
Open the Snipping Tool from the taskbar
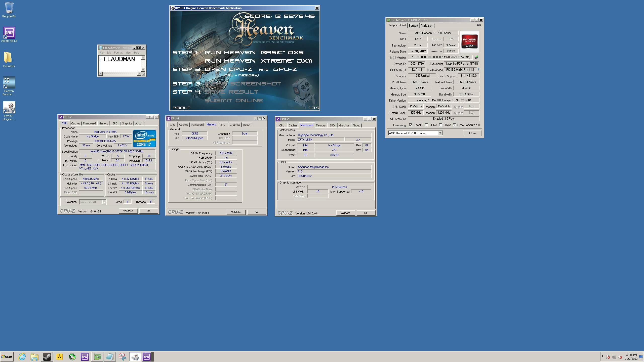123,357
